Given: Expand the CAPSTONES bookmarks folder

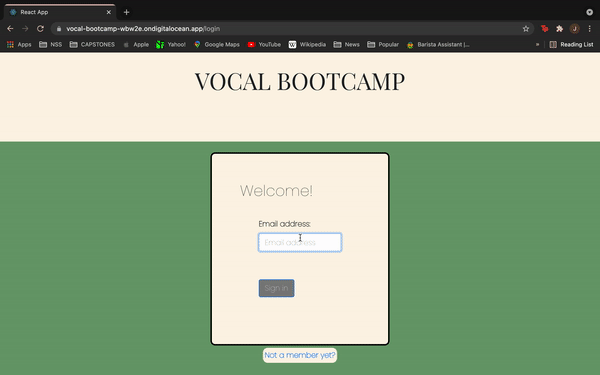Looking at the screenshot, I should click(x=92, y=44).
